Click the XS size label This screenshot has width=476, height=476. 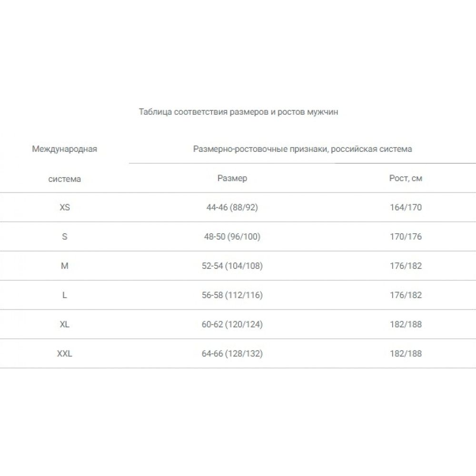(65, 208)
